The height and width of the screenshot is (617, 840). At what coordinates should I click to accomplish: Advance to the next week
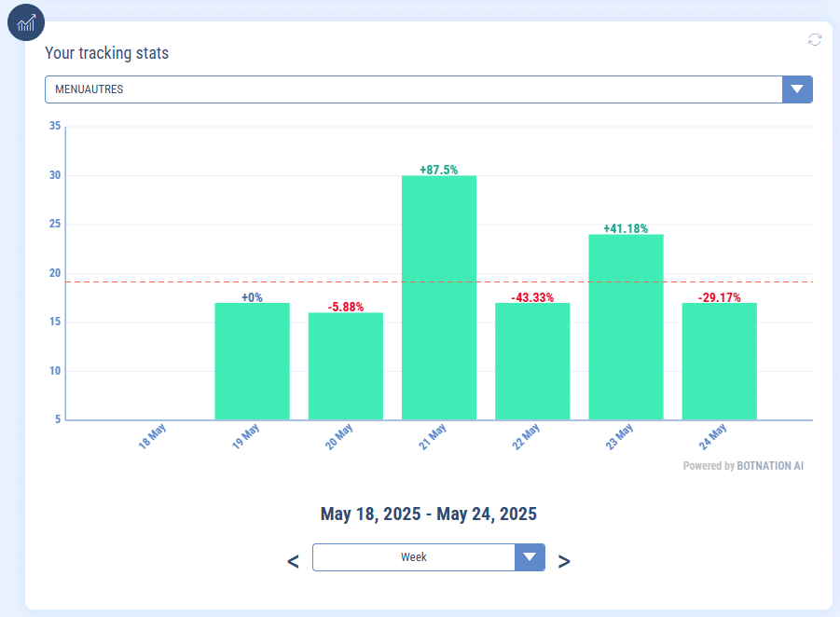tap(564, 561)
